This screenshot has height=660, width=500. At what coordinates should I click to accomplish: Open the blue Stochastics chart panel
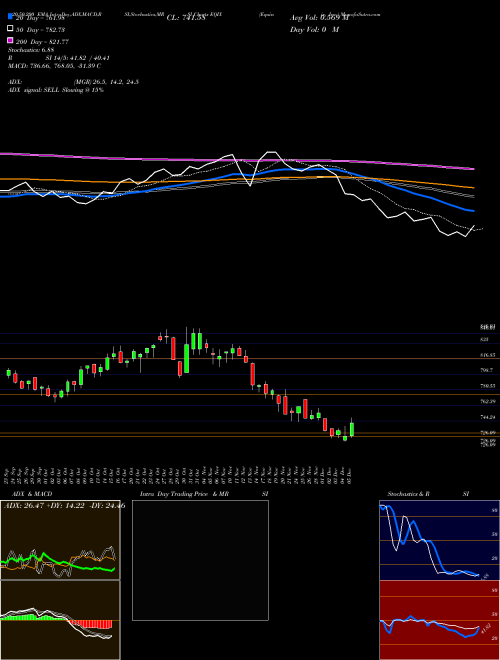point(439,540)
